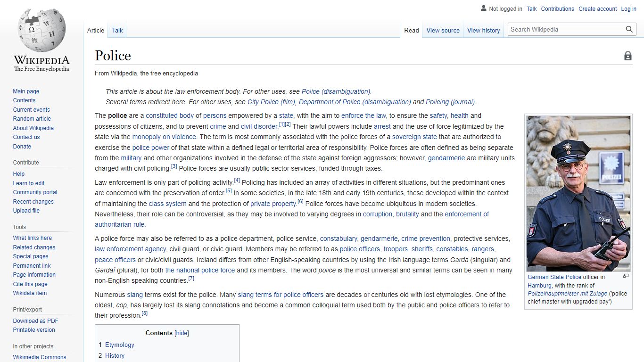This screenshot has height=362, width=644.
Task: Open the View source tab
Action: tap(443, 30)
